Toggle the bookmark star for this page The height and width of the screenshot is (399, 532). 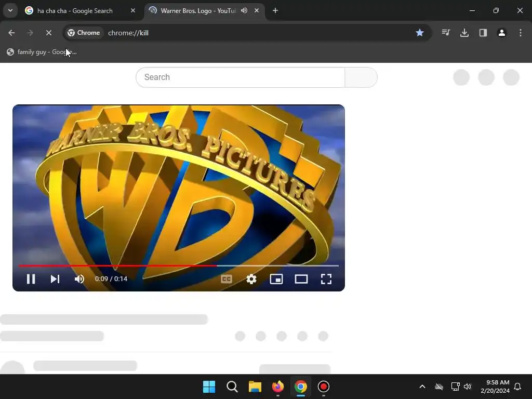(420, 33)
